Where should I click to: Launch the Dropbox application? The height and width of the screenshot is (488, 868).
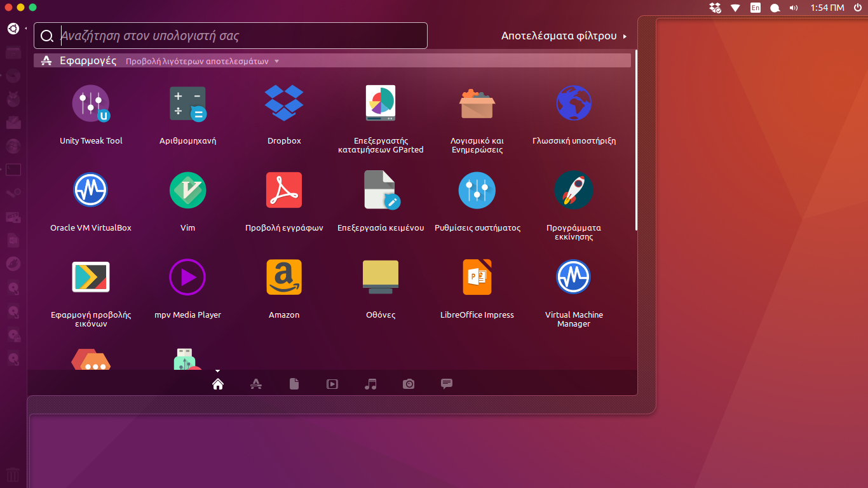pos(284,104)
